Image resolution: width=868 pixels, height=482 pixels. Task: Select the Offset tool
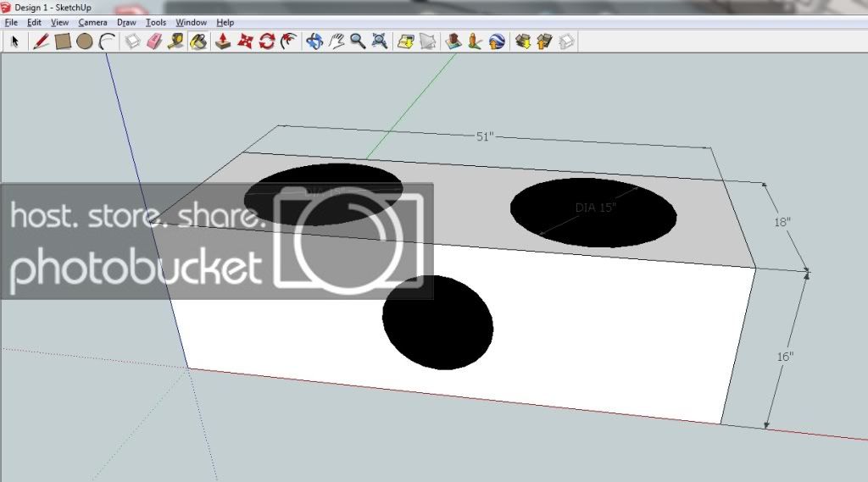(x=288, y=42)
